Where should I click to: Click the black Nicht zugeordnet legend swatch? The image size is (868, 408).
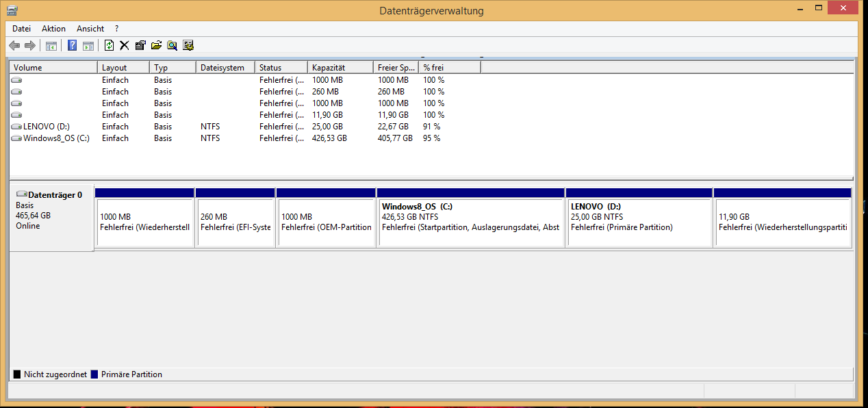click(x=17, y=374)
